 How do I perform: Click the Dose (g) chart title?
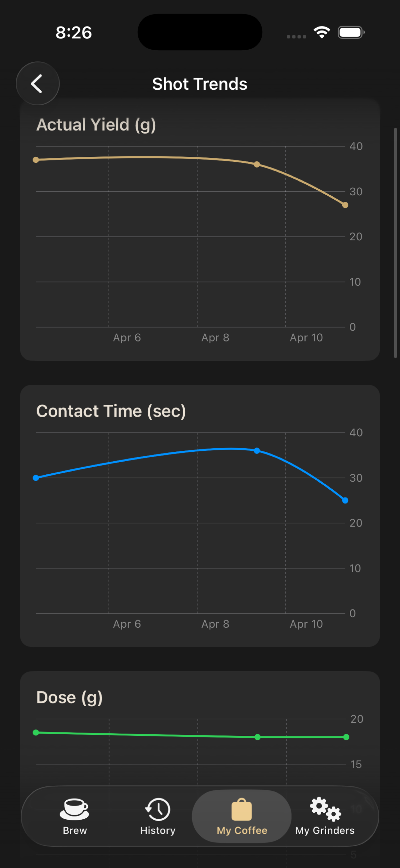click(69, 698)
